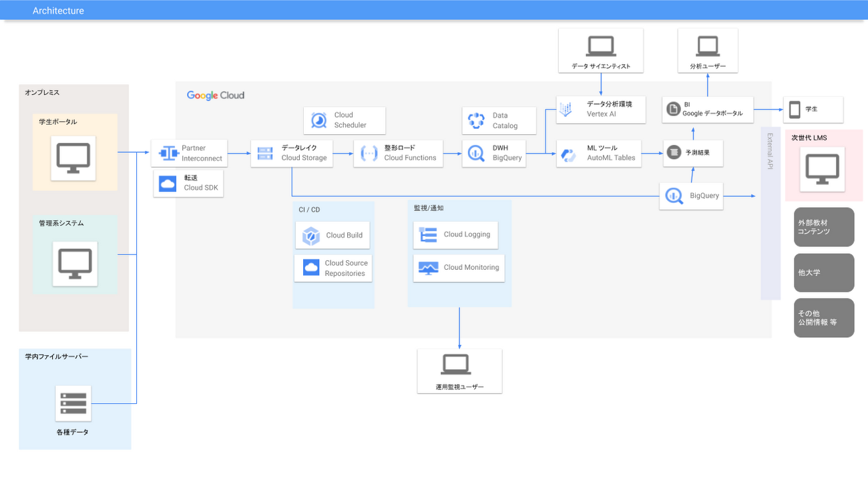Click the Cloud Build text label
This screenshot has height=488, width=868.
pos(345,235)
